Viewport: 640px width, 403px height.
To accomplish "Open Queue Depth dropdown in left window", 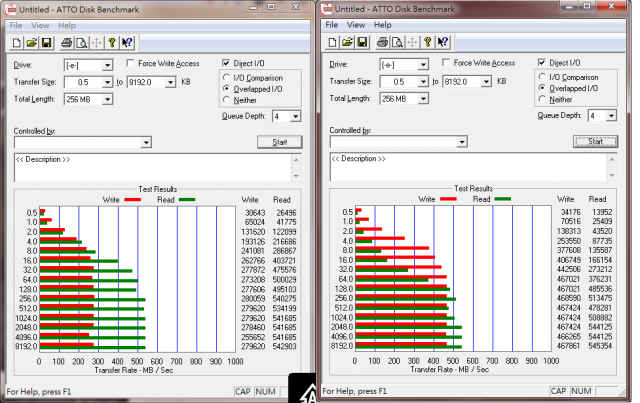I will pyautogui.click(x=296, y=117).
